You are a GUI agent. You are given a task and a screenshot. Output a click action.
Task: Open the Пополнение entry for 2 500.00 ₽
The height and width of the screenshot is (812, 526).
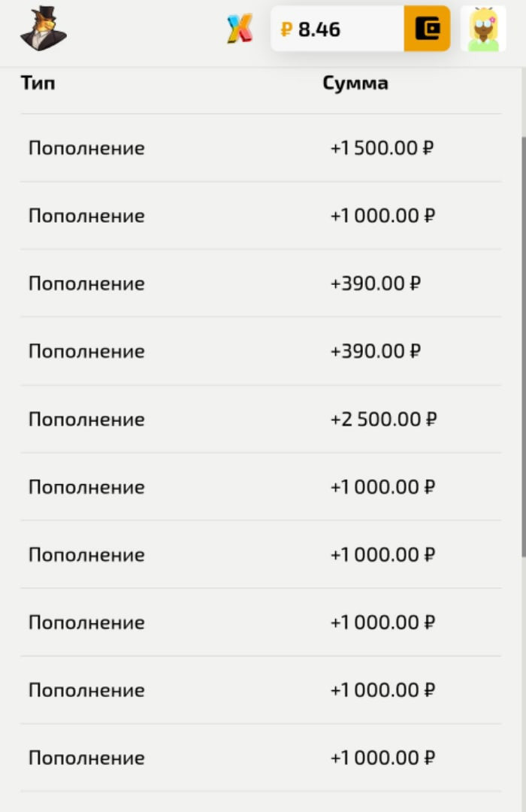86,419
